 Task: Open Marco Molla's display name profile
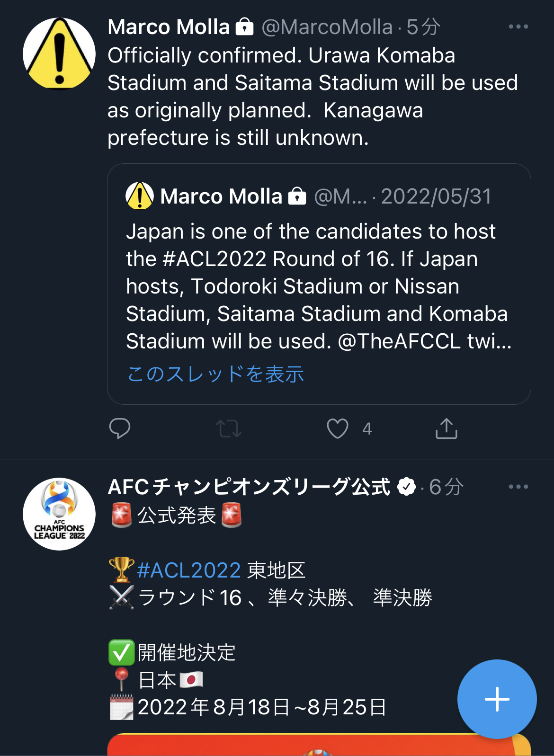click(x=169, y=27)
